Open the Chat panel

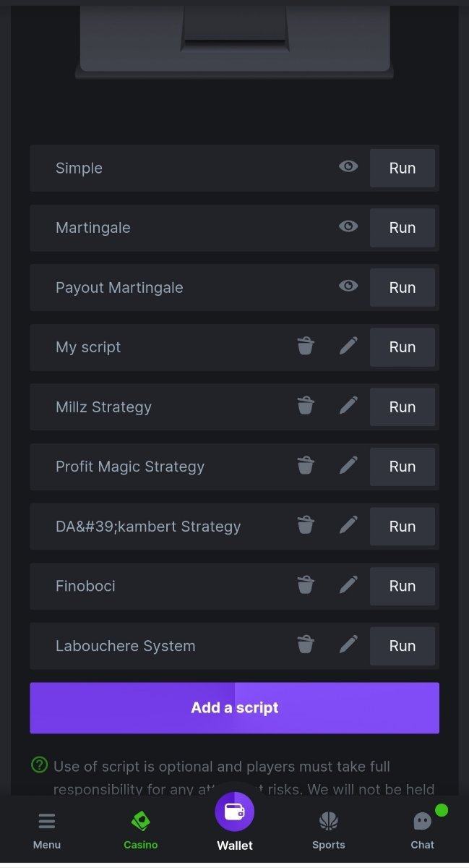click(423, 830)
